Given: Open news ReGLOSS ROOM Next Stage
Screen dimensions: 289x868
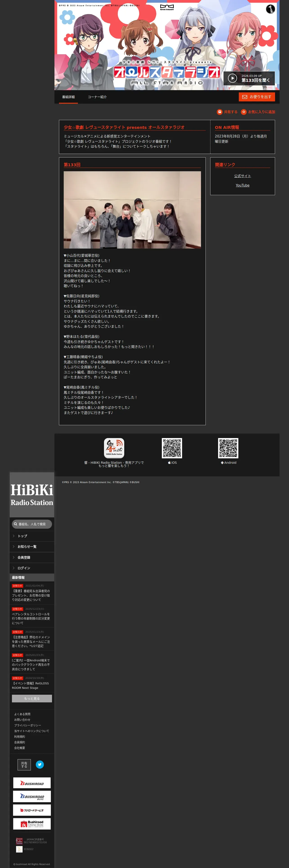Looking at the screenshot, I should [x=30, y=685].
